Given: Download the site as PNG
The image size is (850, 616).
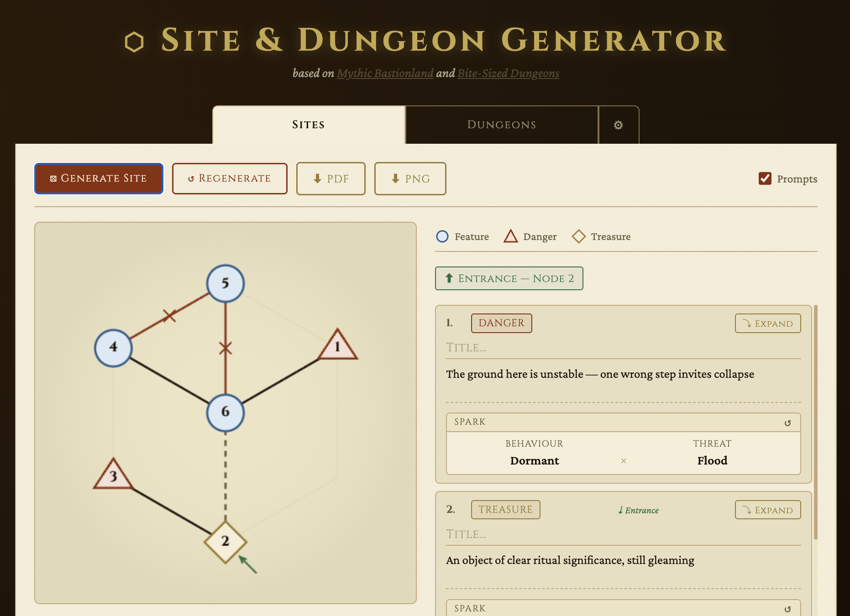Looking at the screenshot, I should pos(410,178).
